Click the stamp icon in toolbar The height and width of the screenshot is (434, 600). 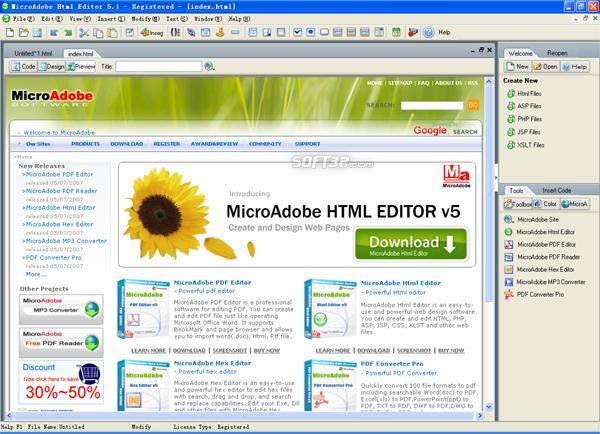(220, 33)
